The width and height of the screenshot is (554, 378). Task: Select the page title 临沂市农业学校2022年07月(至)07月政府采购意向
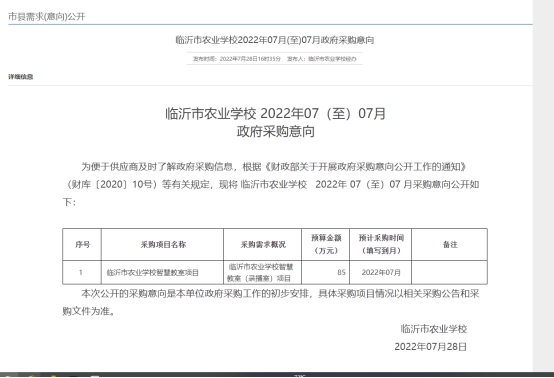click(x=275, y=40)
